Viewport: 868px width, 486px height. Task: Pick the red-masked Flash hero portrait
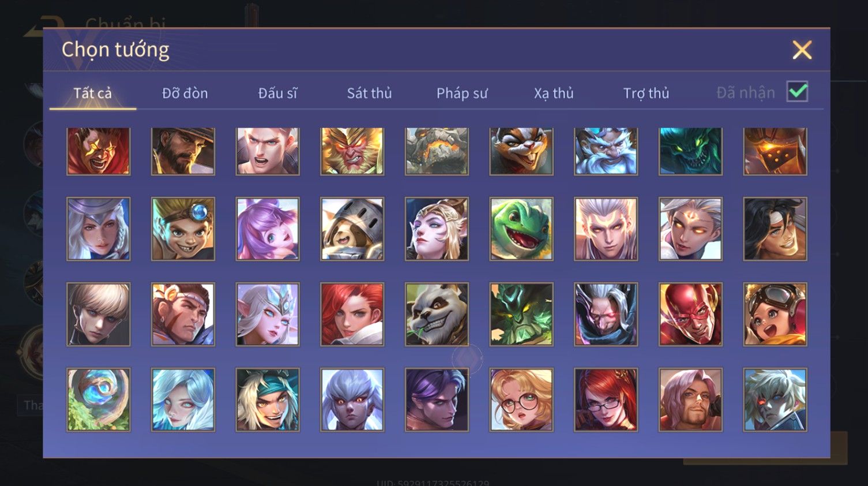click(x=690, y=315)
